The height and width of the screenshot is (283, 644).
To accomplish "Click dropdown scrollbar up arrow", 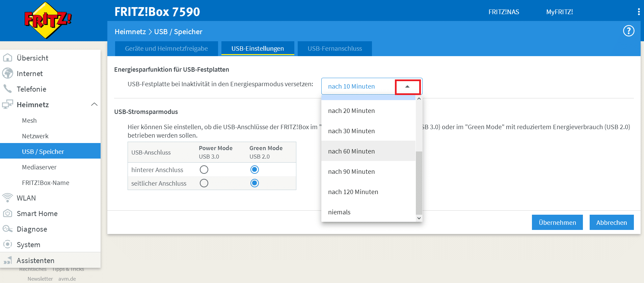I will (419, 99).
